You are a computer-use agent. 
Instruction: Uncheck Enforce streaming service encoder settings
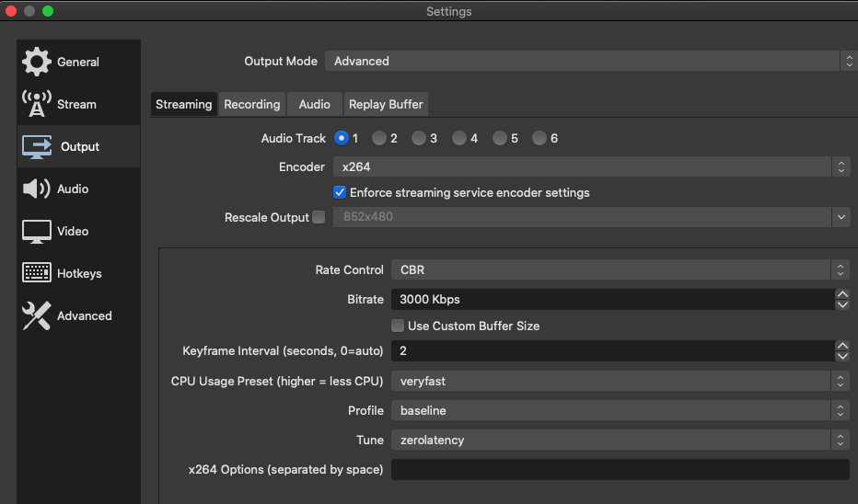click(x=340, y=192)
